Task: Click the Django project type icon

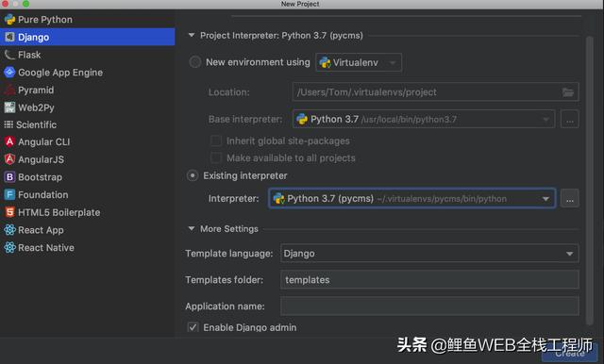Action: pyautogui.click(x=9, y=37)
